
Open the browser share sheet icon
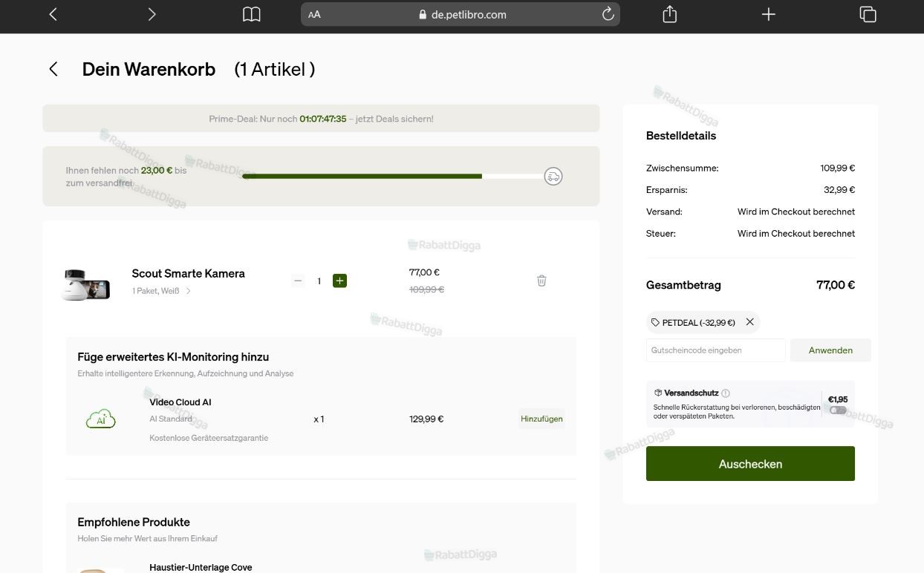pos(669,14)
